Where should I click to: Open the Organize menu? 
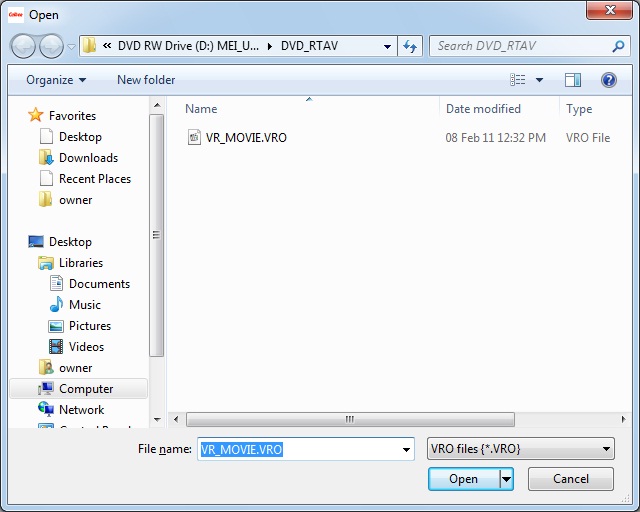coord(56,80)
